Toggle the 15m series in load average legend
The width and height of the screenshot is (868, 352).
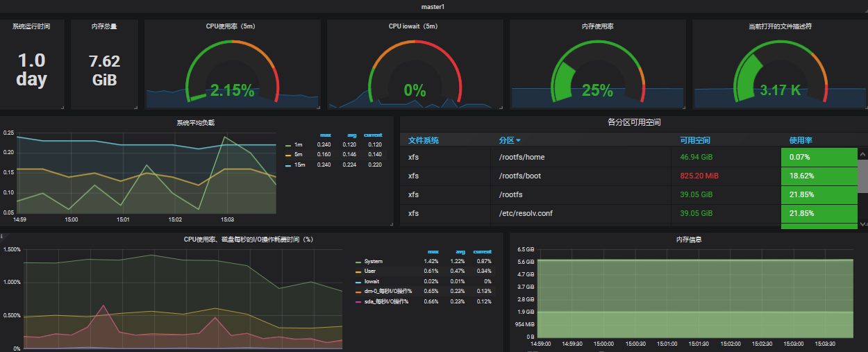(x=299, y=165)
